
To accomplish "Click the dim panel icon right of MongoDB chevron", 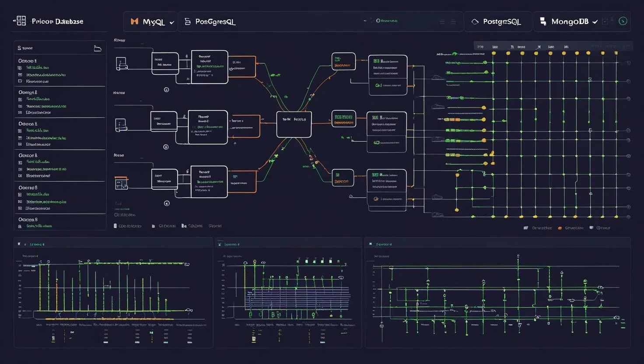I will (606, 21).
